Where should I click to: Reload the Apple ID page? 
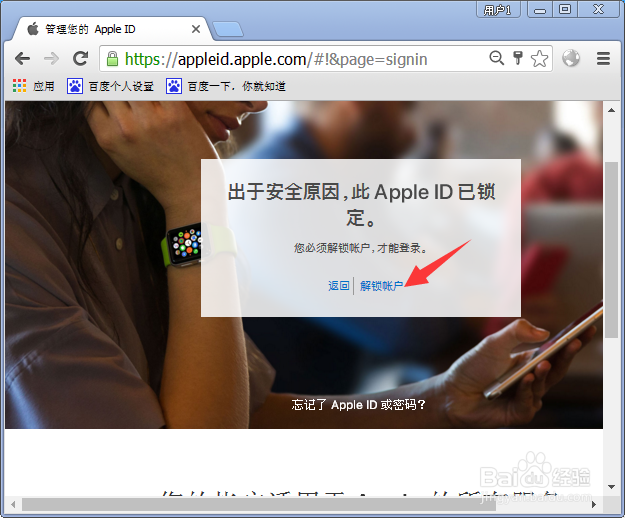pyautogui.click(x=81, y=59)
